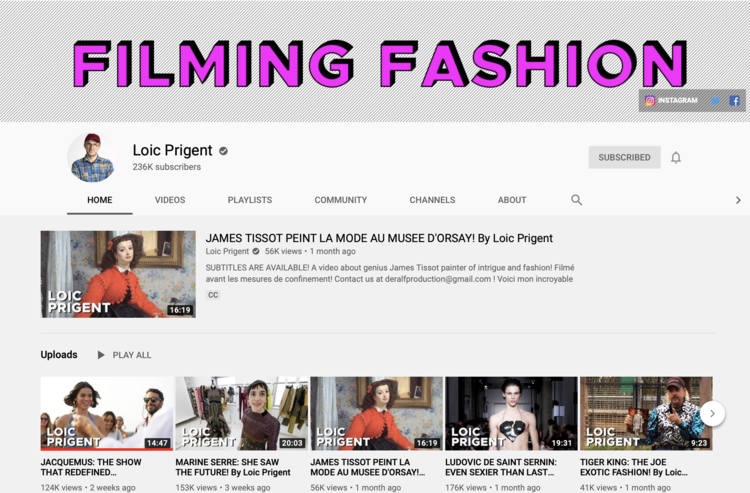Click Loic Prigent name under featured video
Viewport: 750px width, 493px height.
click(227, 252)
